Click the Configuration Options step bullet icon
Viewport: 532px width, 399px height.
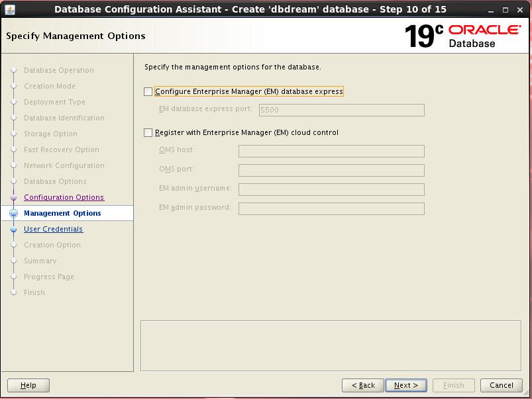[x=13, y=197]
